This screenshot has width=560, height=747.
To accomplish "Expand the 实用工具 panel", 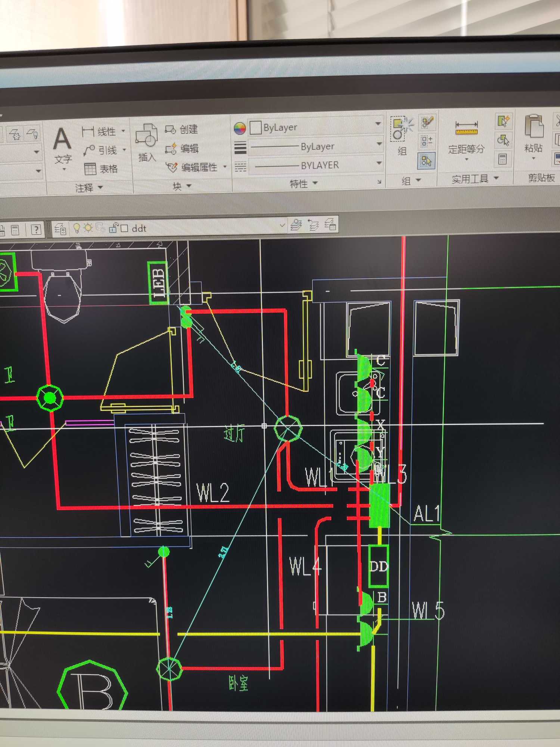I will [x=475, y=179].
